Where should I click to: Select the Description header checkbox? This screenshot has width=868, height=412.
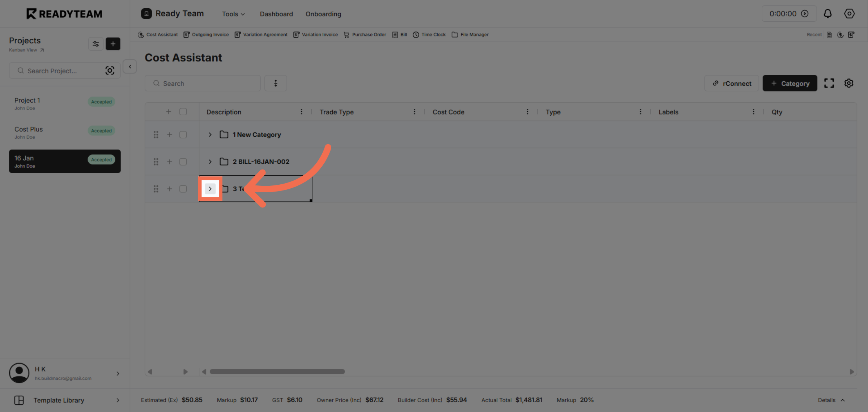(x=183, y=112)
